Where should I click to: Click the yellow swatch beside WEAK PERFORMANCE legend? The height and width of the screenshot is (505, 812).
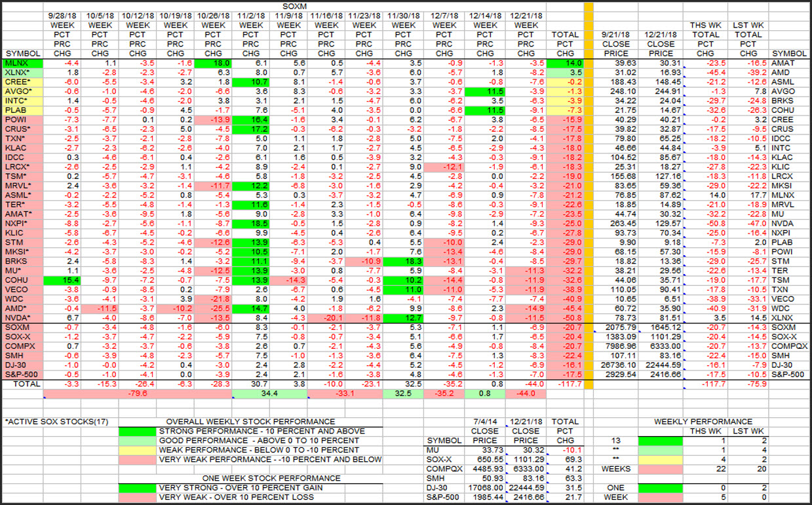[138, 450]
